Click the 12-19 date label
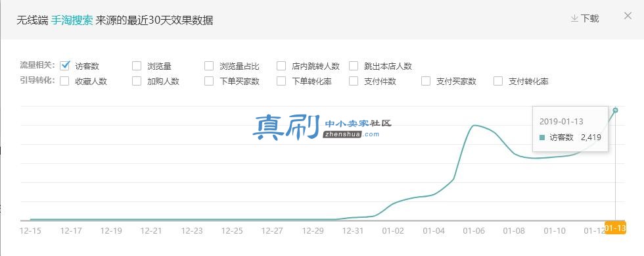The width and height of the screenshot is (644, 256). point(111,231)
